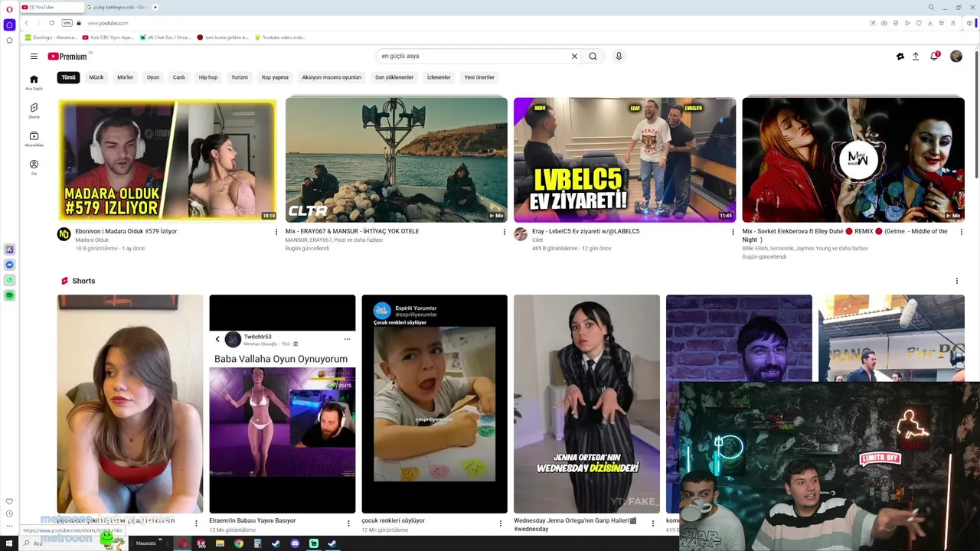
Task: Open the account avatar menu
Action: (956, 56)
